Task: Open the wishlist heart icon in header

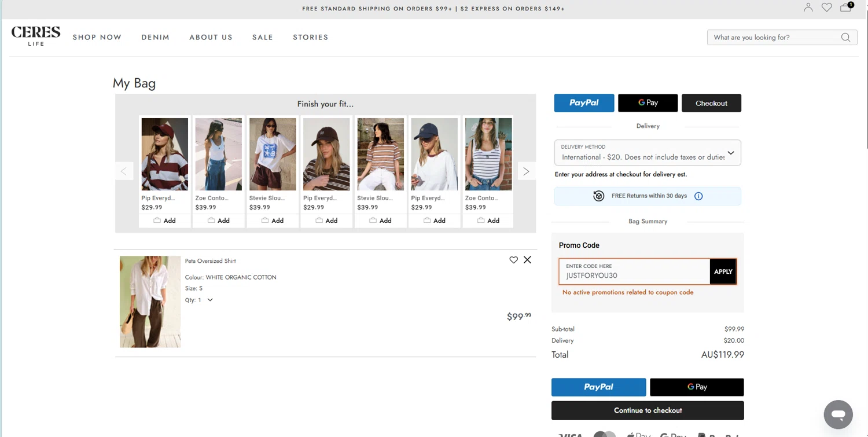Action: [x=827, y=8]
